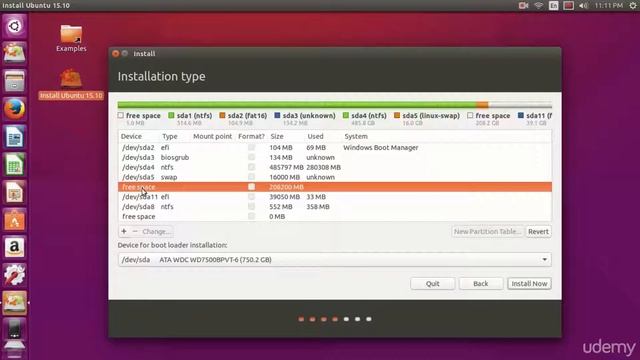This screenshot has width=640, height=360.
Task: Toggle Format checkbox for /dev/sda8 row
Action: pos(251,207)
